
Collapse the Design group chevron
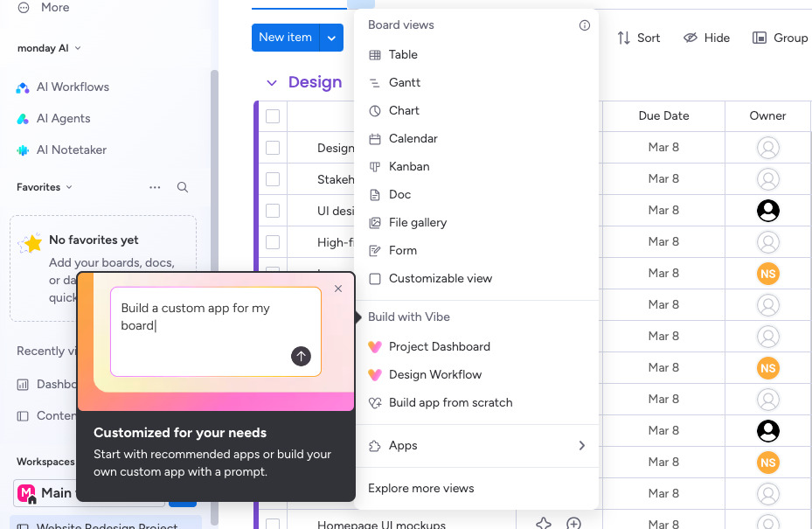[271, 82]
